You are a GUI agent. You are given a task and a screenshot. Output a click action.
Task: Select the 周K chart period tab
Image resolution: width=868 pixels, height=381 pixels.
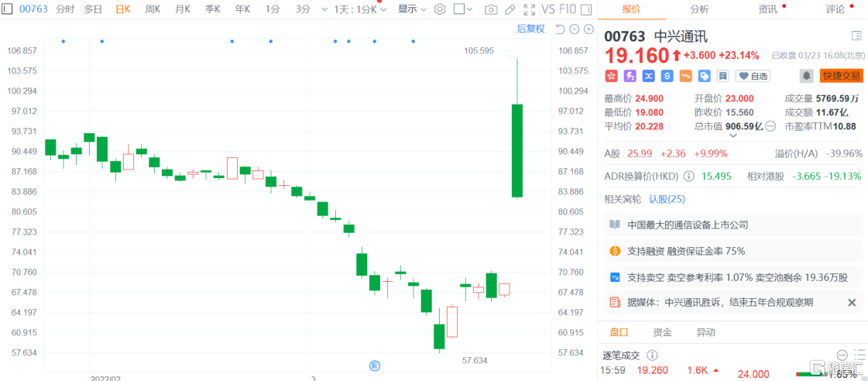[x=153, y=9]
